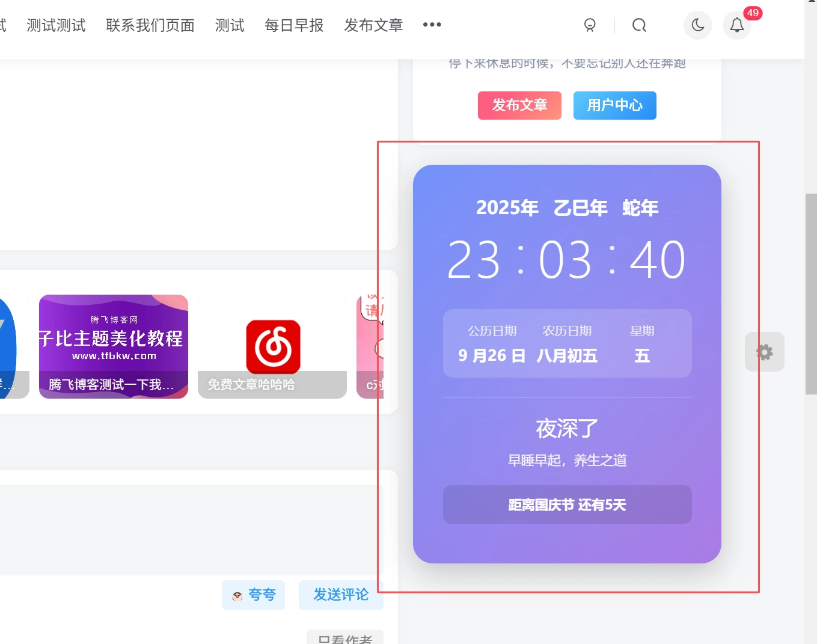
Task: Open the settings gear on the right edge
Action: pyautogui.click(x=764, y=352)
